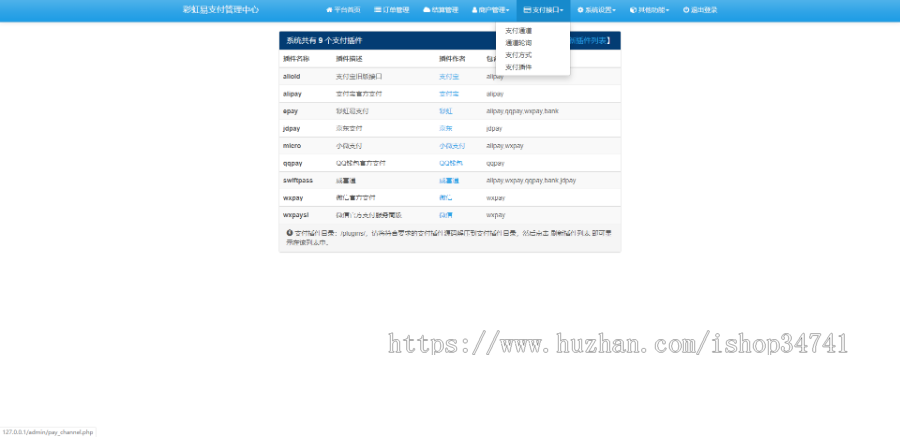
Task: Click the 插件名称 column header
Action: coord(296,59)
